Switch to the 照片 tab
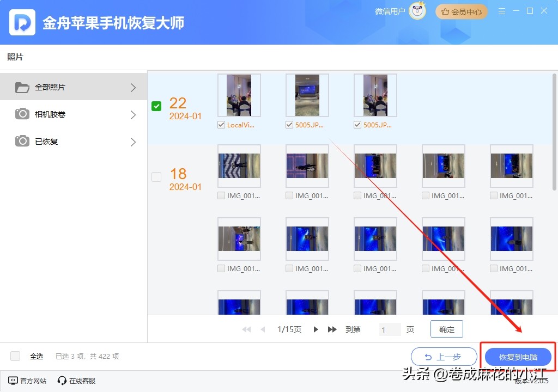The height and width of the screenshot is (392, 558). [x=15, y=57]
